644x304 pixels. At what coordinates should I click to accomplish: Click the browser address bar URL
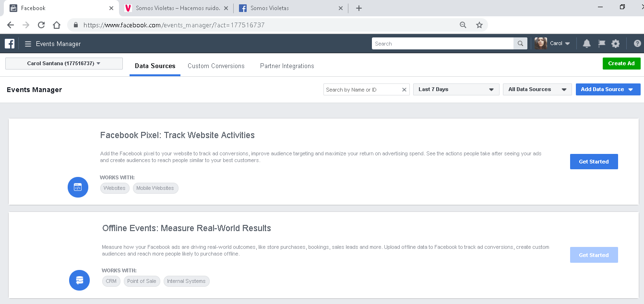click(174, 25)
